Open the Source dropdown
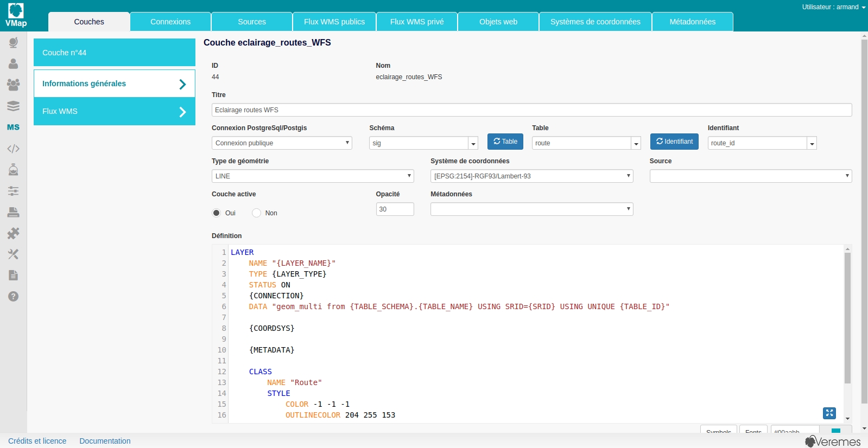The height and width of the screenshot is (448, 868). 751,176
